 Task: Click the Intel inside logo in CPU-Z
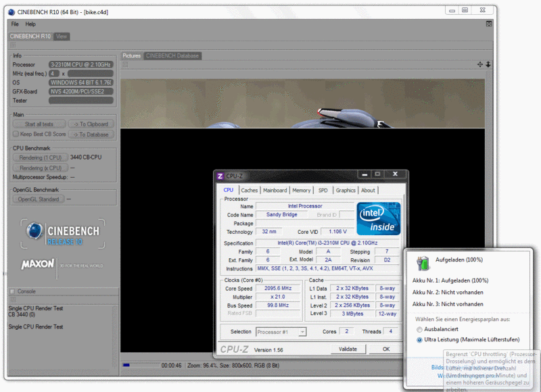point(379,218)
